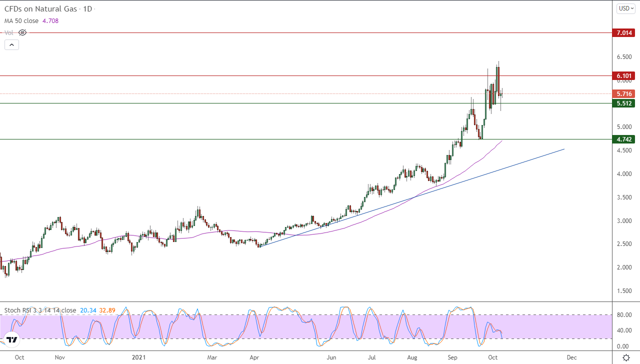
Task: Click the 2021 label on time axis
Action: (139, 357)
